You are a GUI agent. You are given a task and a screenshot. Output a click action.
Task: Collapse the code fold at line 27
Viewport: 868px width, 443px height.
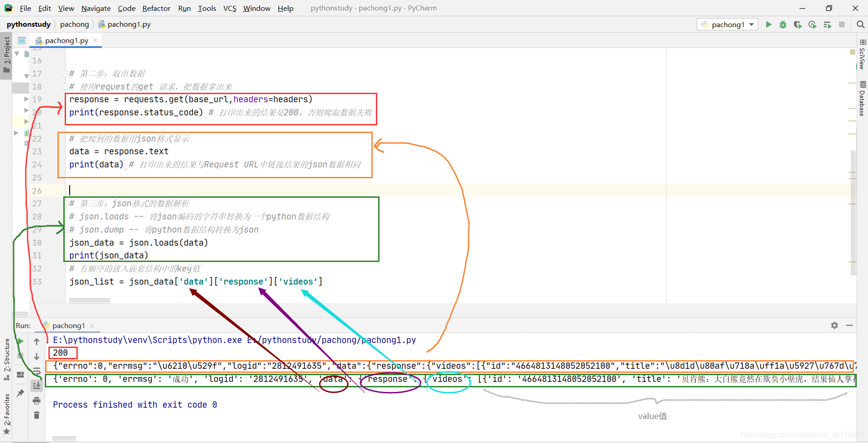65,204
